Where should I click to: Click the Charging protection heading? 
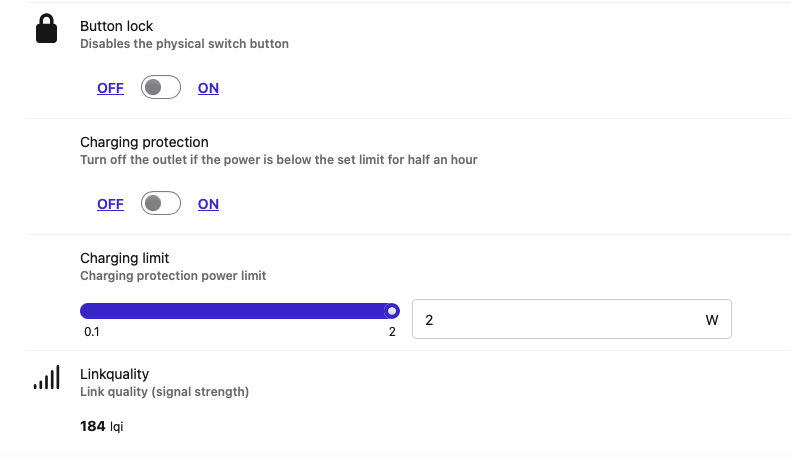pyautogui.click(x=144, y=142)
